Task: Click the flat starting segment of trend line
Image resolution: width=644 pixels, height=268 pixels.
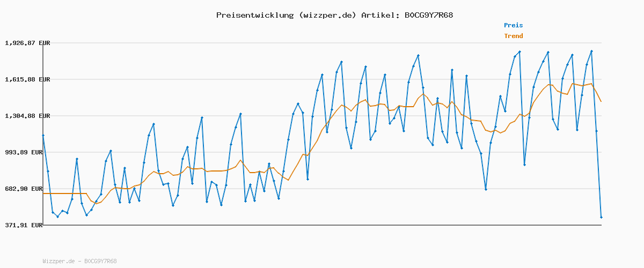Action: point(64,193)
